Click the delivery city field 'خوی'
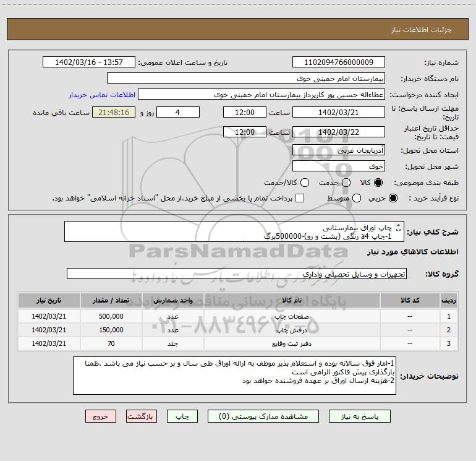Image resolution: width=476 pixels, height=461 pixels. 339,166
